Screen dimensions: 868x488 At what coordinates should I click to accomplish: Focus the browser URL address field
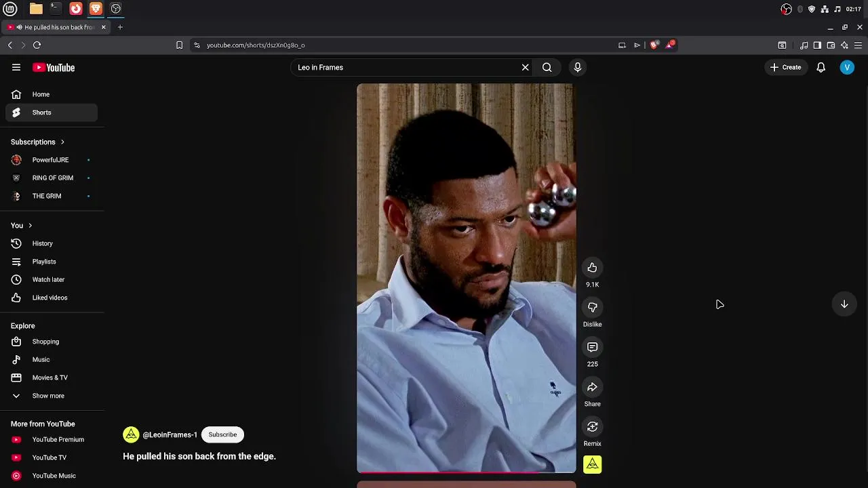coord(407,45)
